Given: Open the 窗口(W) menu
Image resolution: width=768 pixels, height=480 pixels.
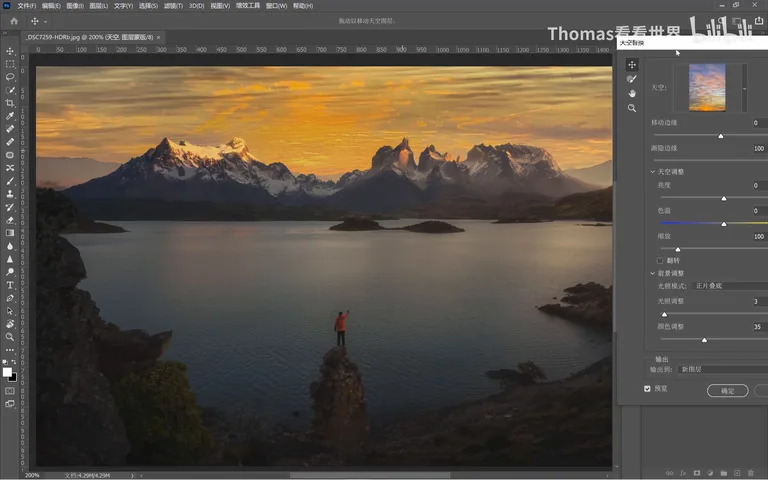Looking at the screenshot, I should click(x=276, y=6).
